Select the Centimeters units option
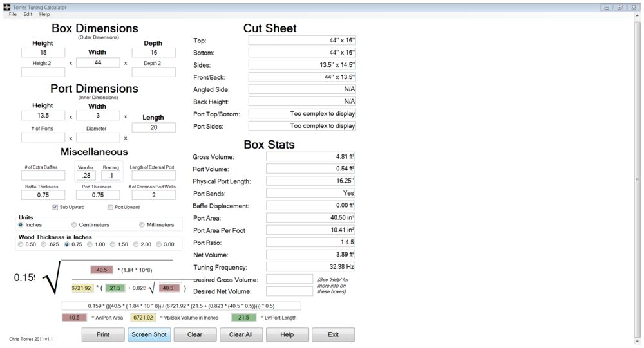 [x=75, y=225]
